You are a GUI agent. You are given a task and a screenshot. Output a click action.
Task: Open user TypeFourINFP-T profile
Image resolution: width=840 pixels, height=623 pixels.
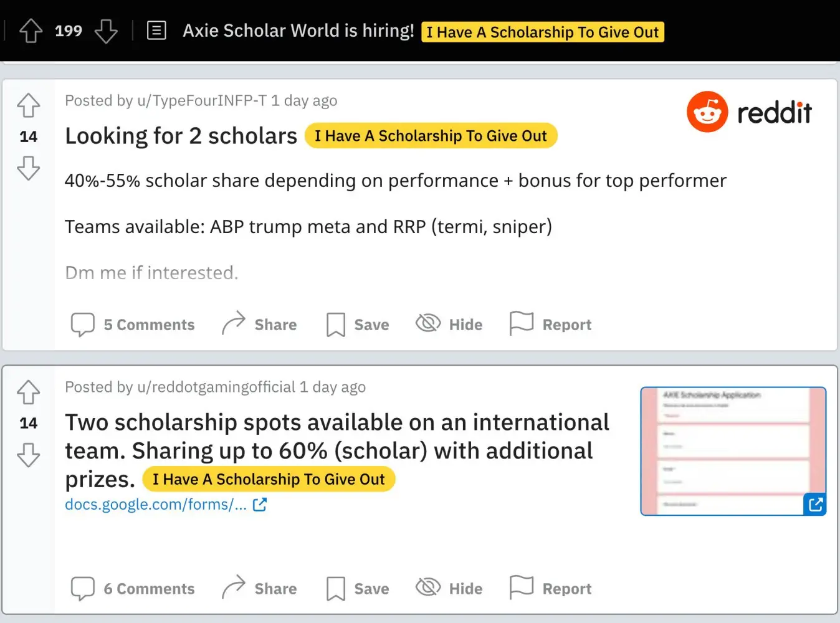coord(201,101)
